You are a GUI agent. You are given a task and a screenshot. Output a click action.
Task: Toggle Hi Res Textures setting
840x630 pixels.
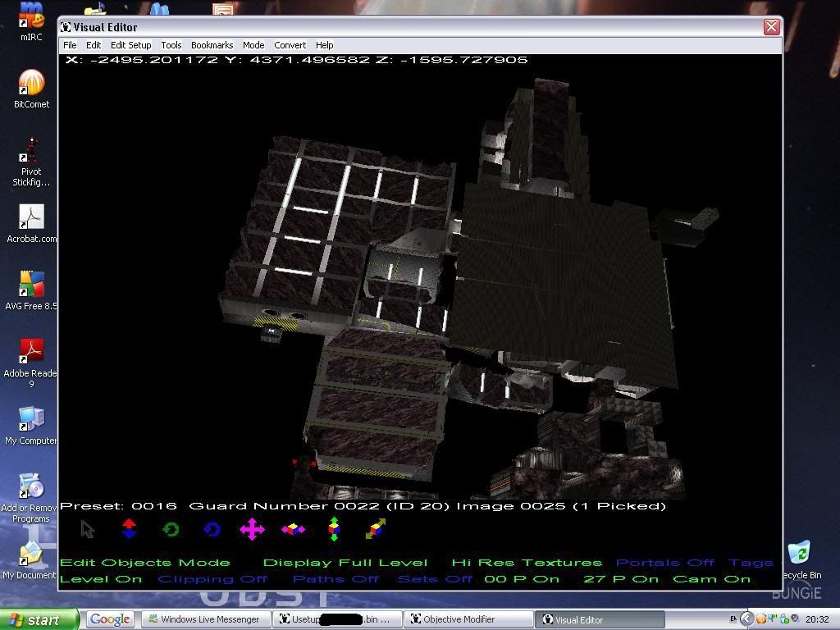527,563
